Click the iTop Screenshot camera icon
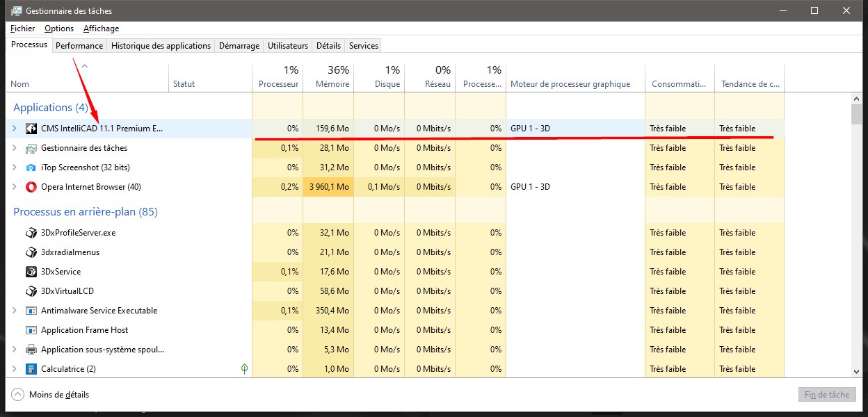The image size is (868, 417). pyautogui.click(x=31, y=167)
